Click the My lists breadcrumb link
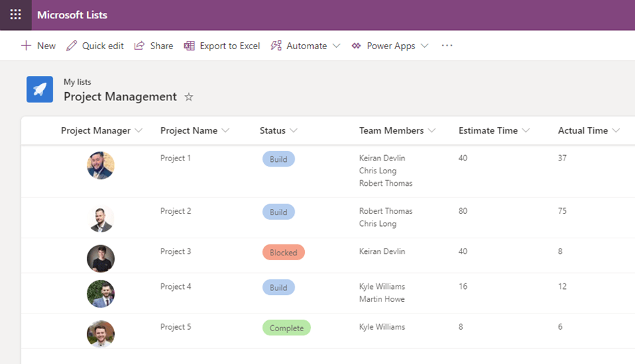 pos(77,82)
